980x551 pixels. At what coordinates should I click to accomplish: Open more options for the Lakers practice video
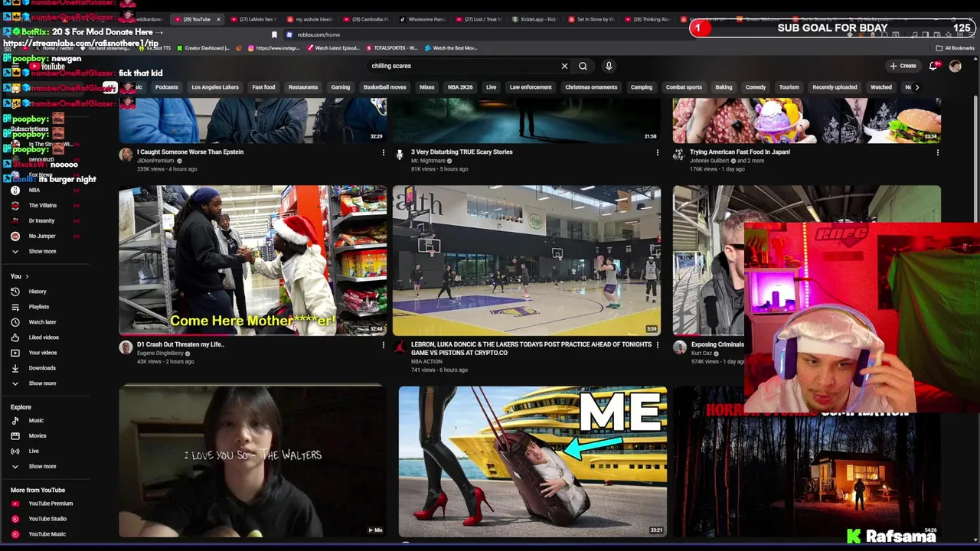click(657, 345)
